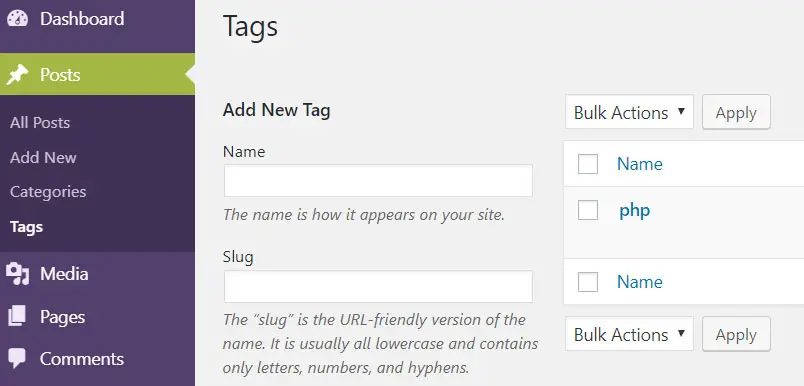The height and width of the screenshot is (386, 804).
Task: Focus the Slug input field
Action: click(x=378, y=287)
